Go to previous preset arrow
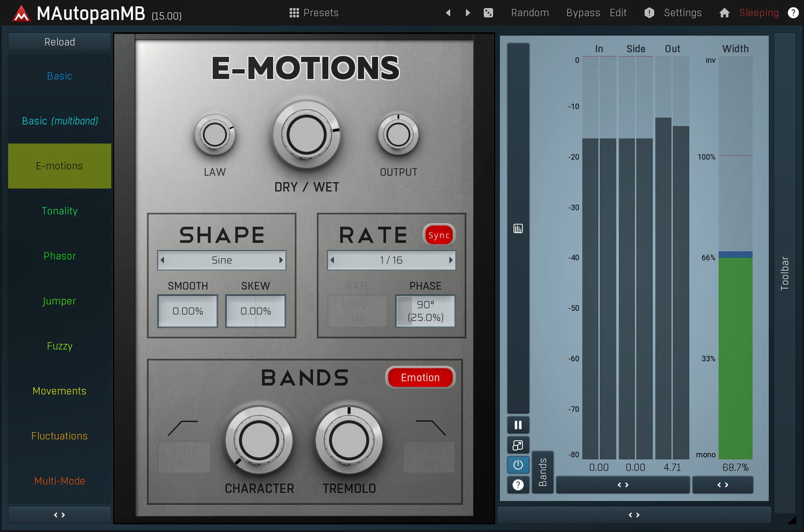The height and width of the screenshot is (532, 804). pyautogui.click(x=448, y=13)
